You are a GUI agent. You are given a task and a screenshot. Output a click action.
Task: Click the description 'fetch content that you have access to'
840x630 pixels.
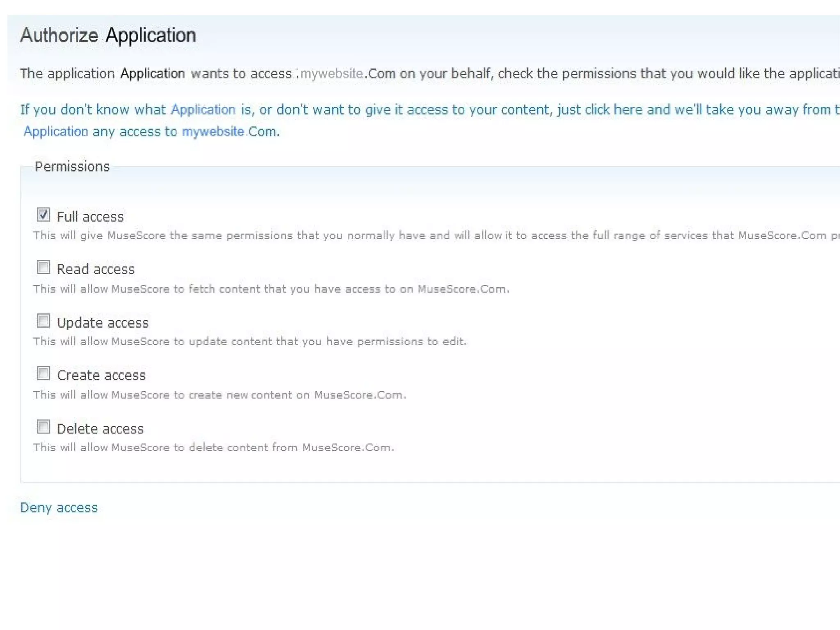[272, 289]
